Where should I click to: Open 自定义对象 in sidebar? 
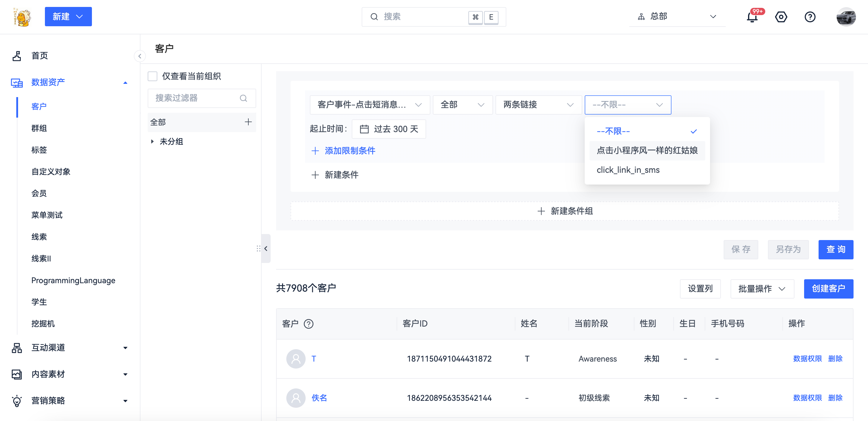click(x=51, y=172)
